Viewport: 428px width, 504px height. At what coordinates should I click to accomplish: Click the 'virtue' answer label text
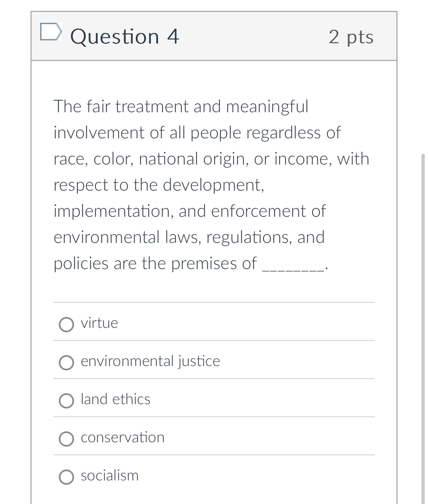[99, 323]
